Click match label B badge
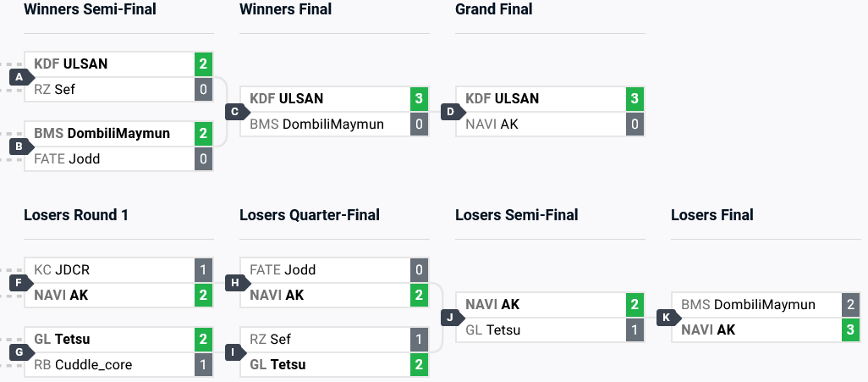The height and width of the screenshot is (382, 868). [19, 147]
